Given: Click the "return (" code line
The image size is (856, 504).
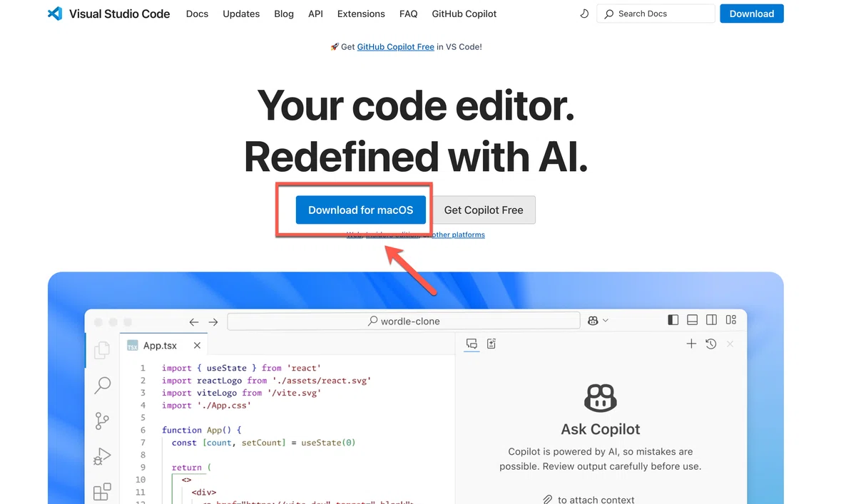Looking at the screenshot, I should [191, 468].
